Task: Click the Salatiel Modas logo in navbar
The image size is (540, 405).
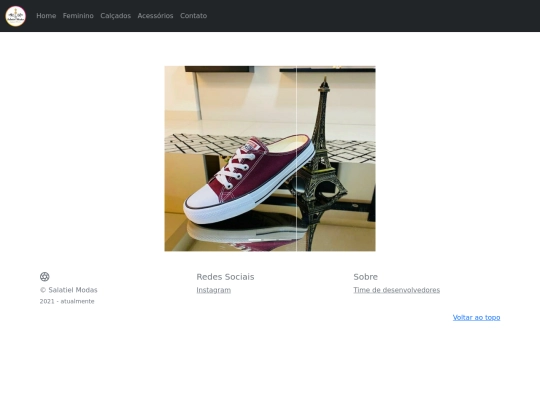Action: click(15, 16)
